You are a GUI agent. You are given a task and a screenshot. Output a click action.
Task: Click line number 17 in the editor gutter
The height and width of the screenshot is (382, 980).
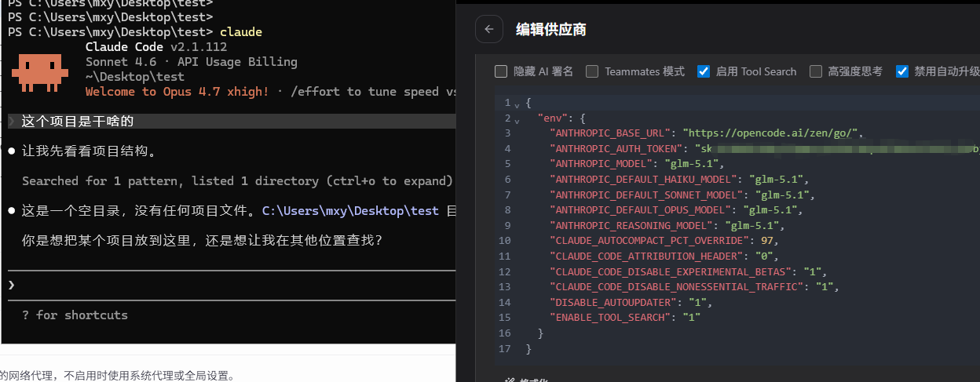pyautogui.click(x=504, y=347)
